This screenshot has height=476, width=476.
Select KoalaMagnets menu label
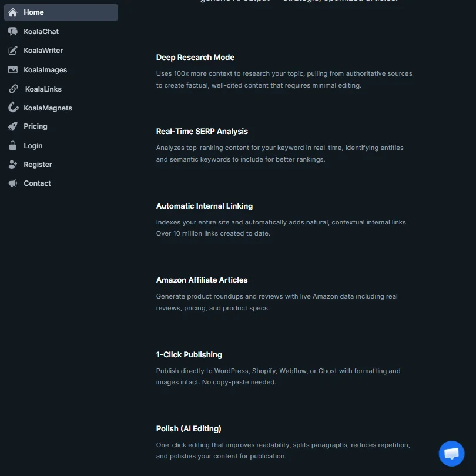(x=48, y=108)
